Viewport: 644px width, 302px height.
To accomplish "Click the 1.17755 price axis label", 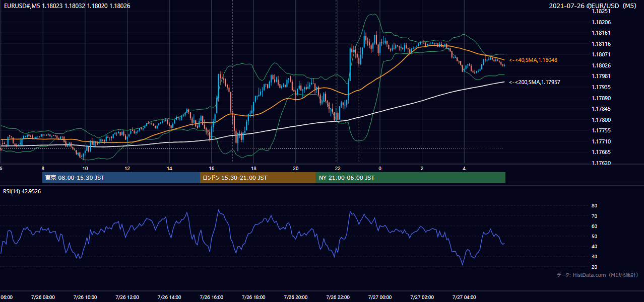I will [x=601, y=130].
